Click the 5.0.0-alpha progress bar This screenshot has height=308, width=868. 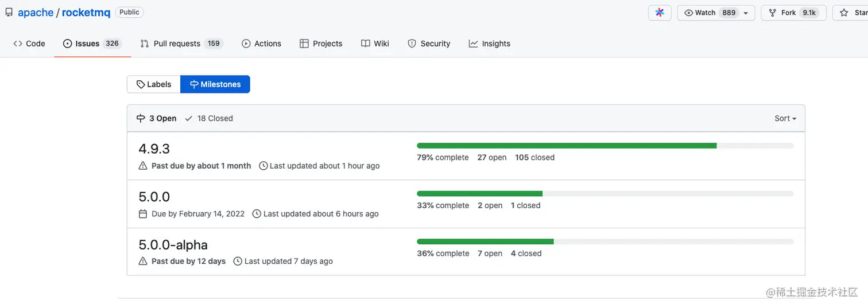[x=605, y=242]
